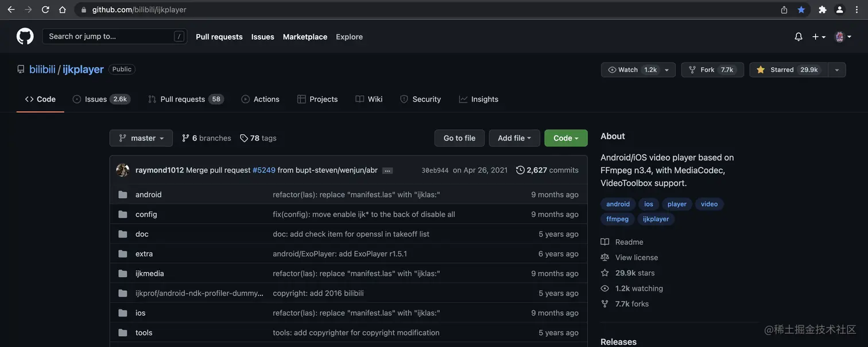This screenshot has width=868, height=347.
Task: Click raymond1012 avatar thumbnail
Action: 122,170
